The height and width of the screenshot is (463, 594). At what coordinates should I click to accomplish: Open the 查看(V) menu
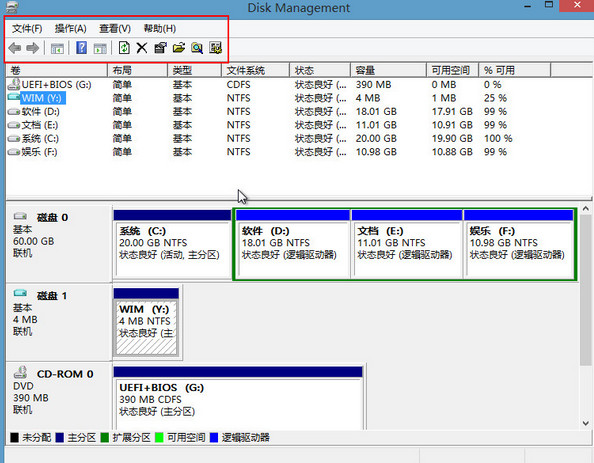pos(115,28)
